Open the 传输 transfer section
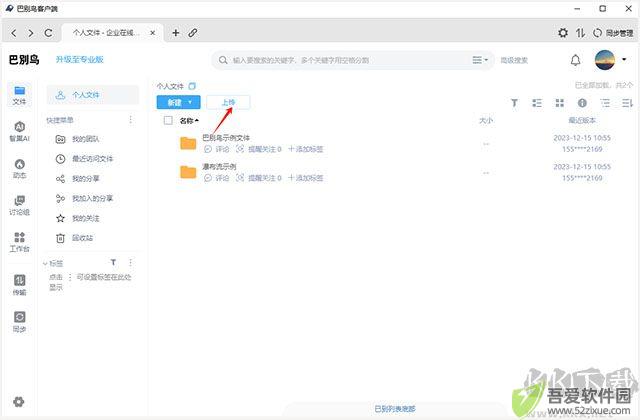 (x=19, y=285)
